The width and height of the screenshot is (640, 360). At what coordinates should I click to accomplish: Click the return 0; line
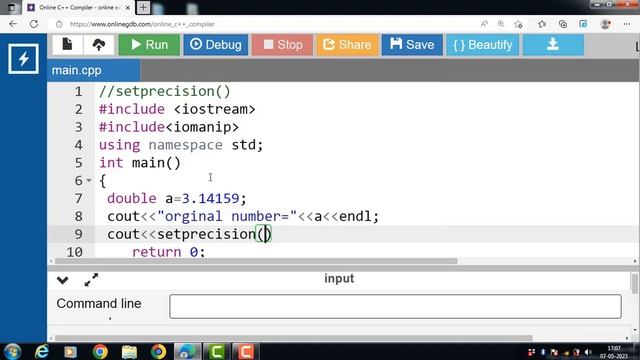pyautogui.click(x=169, y=252)
